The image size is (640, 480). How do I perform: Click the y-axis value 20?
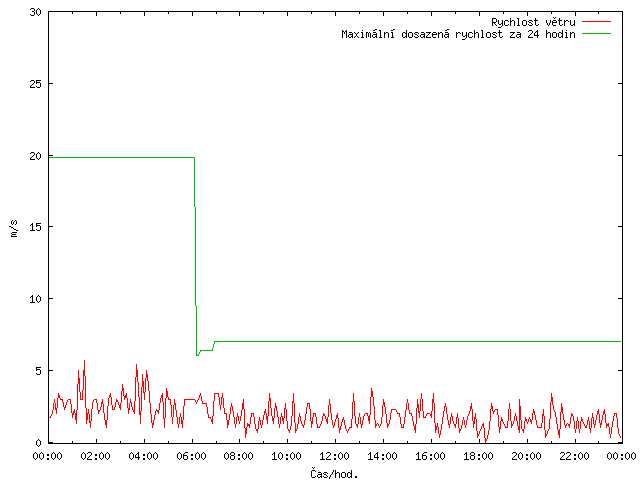pos(36,156)
